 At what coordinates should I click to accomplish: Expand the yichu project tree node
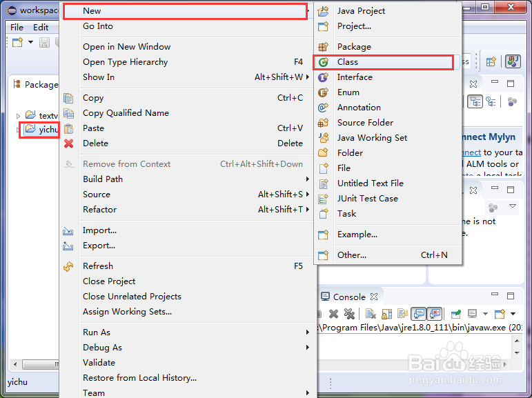pyautogui.click(x=17, y=130)
